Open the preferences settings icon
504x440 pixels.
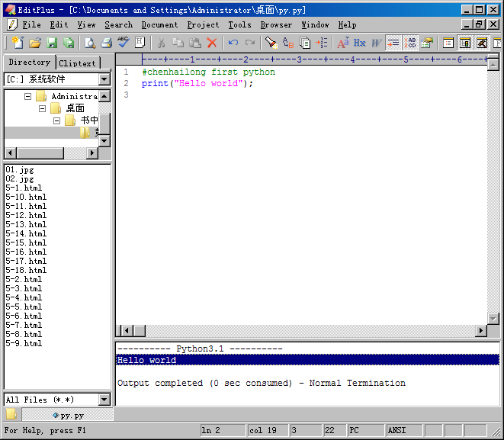[x=427, y=43]
